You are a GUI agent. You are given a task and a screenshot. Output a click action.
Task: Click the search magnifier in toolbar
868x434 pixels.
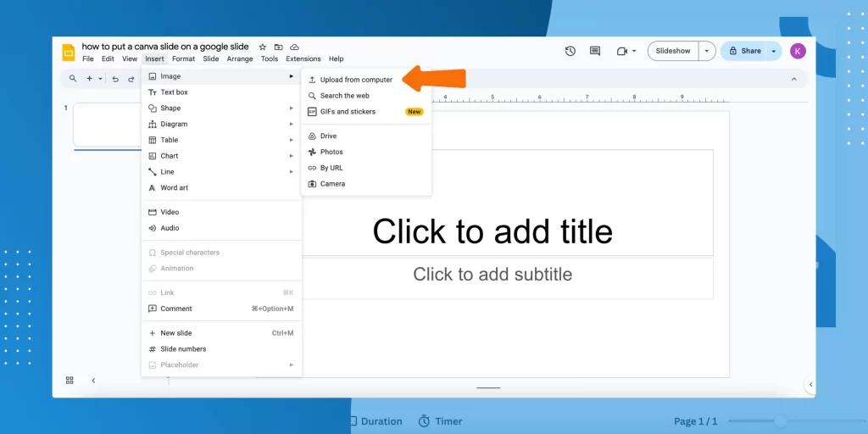click(73, 79)
